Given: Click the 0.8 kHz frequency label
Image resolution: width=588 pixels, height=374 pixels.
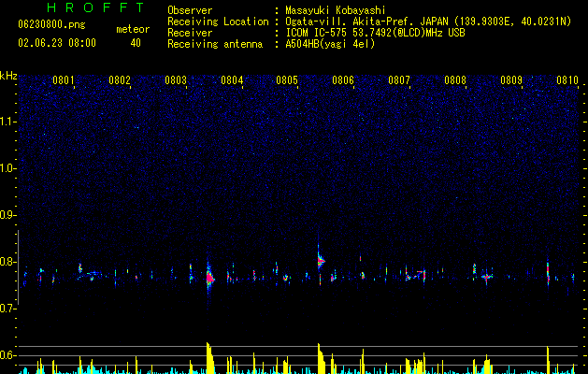Looking at the screenshot, I should [x=8, y=262].
